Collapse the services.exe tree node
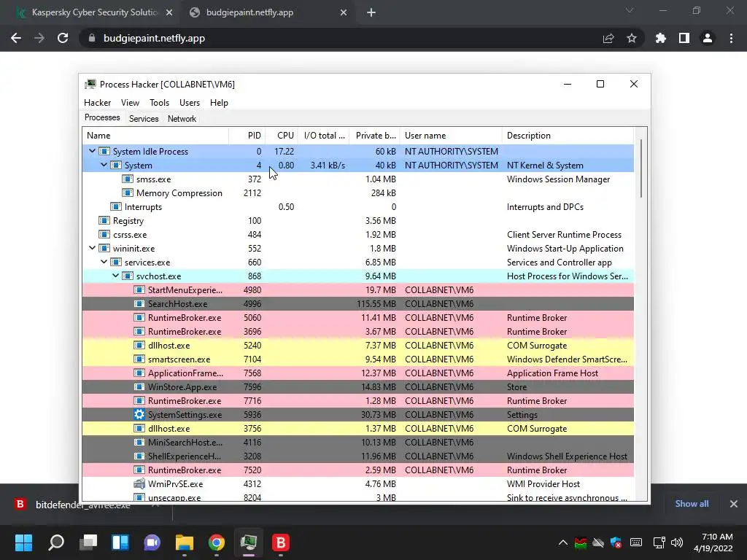Image resolution: width=747 pixels, height=560 pixels. [104, 262]
